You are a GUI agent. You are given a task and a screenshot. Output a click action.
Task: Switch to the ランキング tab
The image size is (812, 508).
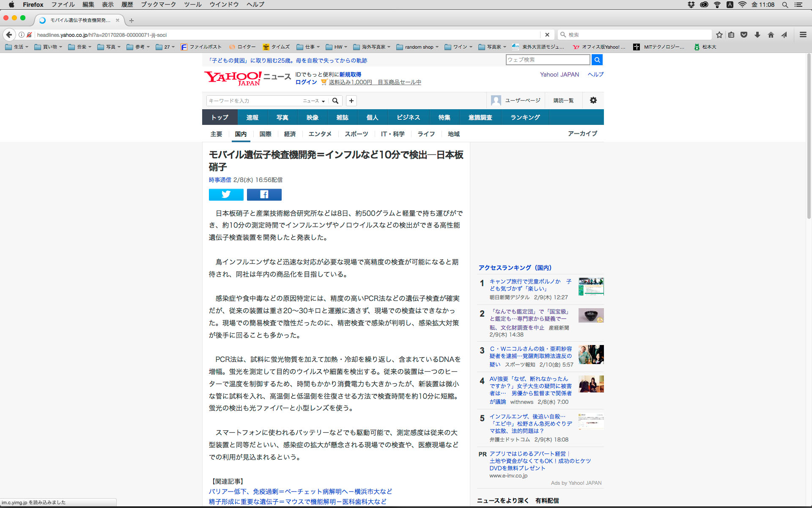525,117
